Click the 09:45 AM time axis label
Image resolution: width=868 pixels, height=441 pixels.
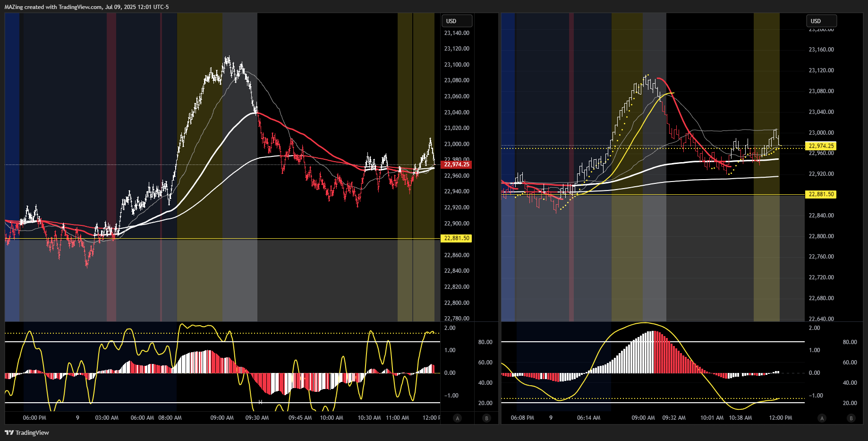(x=300, y=418)
